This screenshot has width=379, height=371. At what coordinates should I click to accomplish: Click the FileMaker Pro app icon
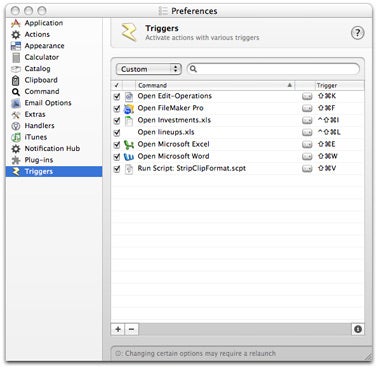(x=129, y=108)
